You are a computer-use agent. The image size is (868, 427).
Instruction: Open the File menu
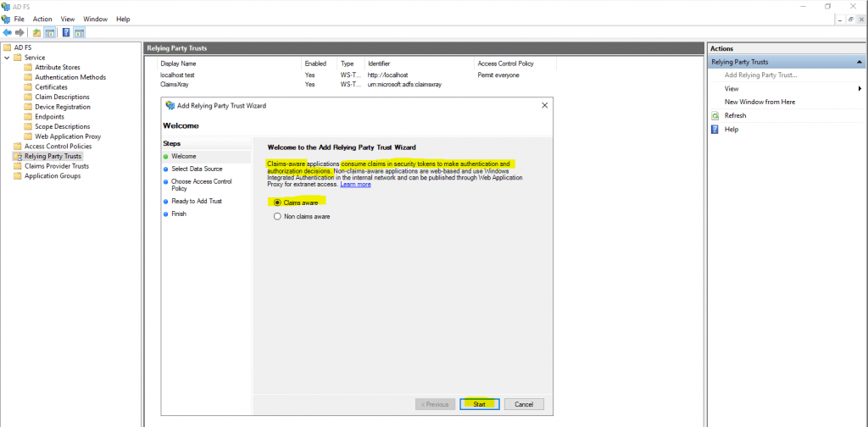coord(19,19)
